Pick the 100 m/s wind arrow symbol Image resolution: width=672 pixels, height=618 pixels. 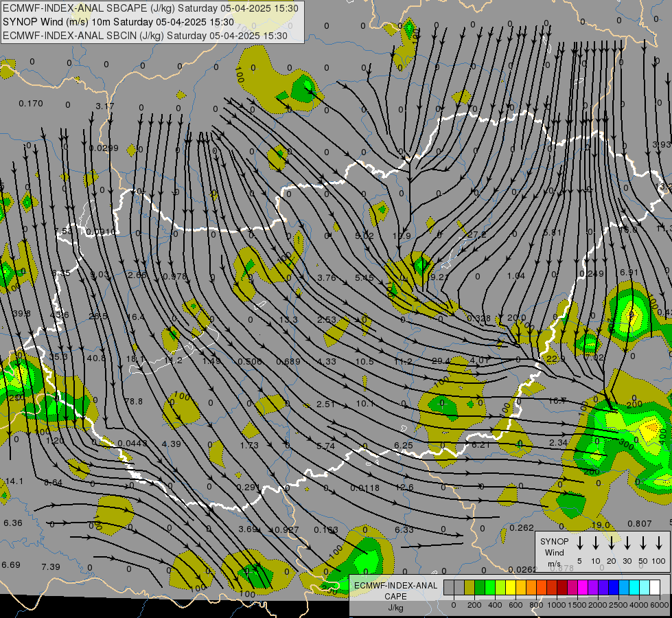659,543
